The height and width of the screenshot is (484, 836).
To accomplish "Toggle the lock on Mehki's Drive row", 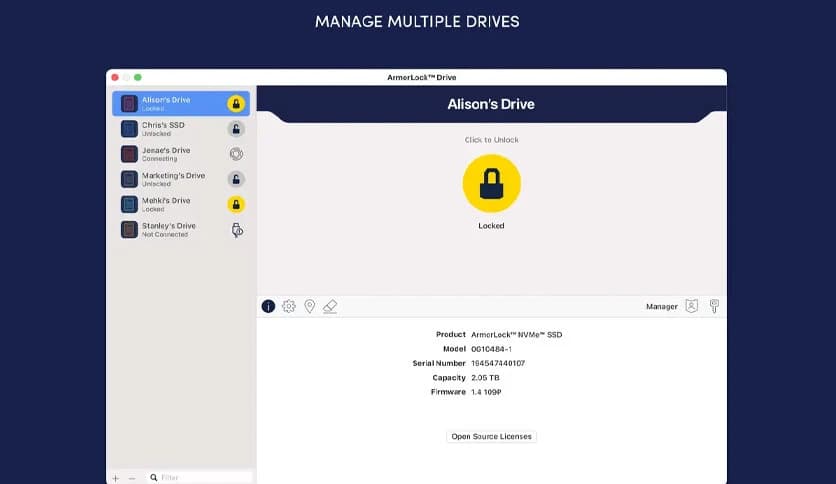I will (236, 204).
